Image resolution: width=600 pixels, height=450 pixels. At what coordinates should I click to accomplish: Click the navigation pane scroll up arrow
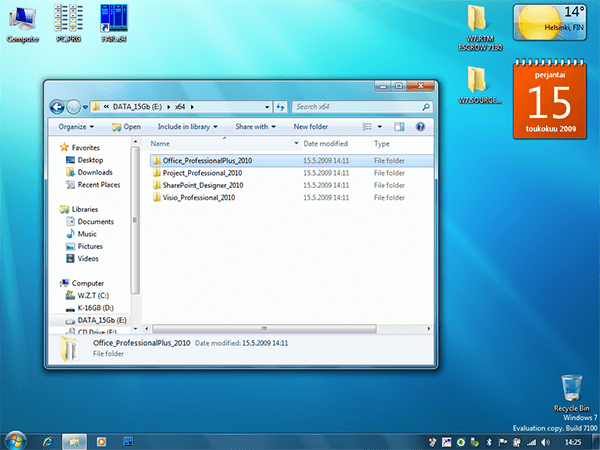coord(135,142)
